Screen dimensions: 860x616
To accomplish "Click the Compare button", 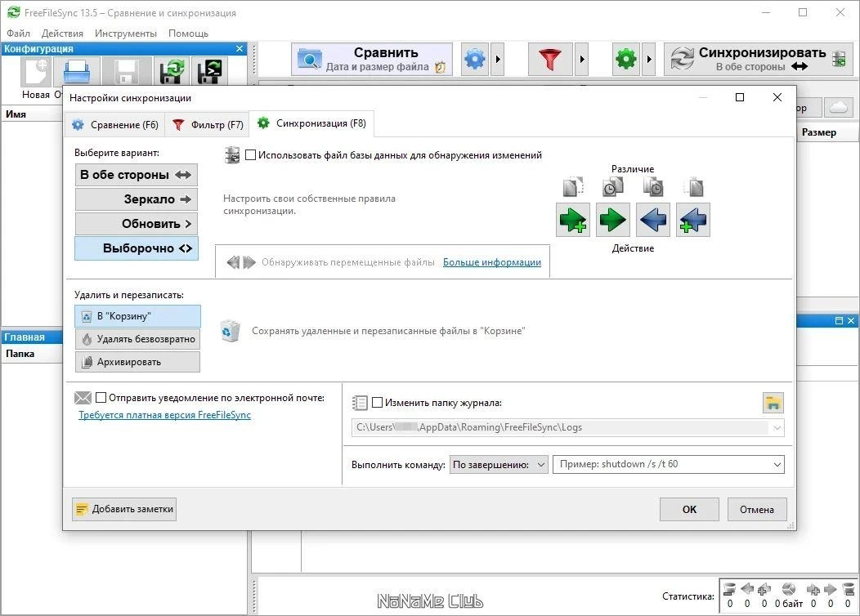I will [372, 59].
